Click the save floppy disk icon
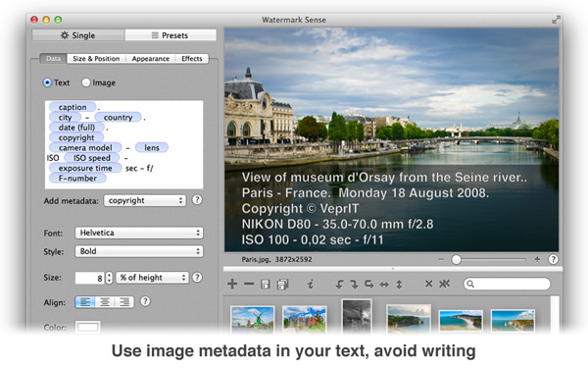This screenshot has width=588, height=368. click(266, 285)
